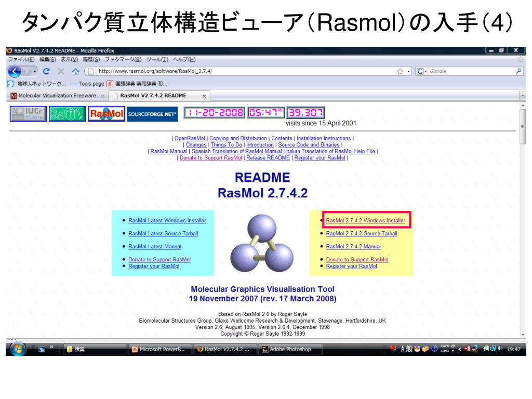Click Register your RasMol in blue box

click(x=154, y=267)
